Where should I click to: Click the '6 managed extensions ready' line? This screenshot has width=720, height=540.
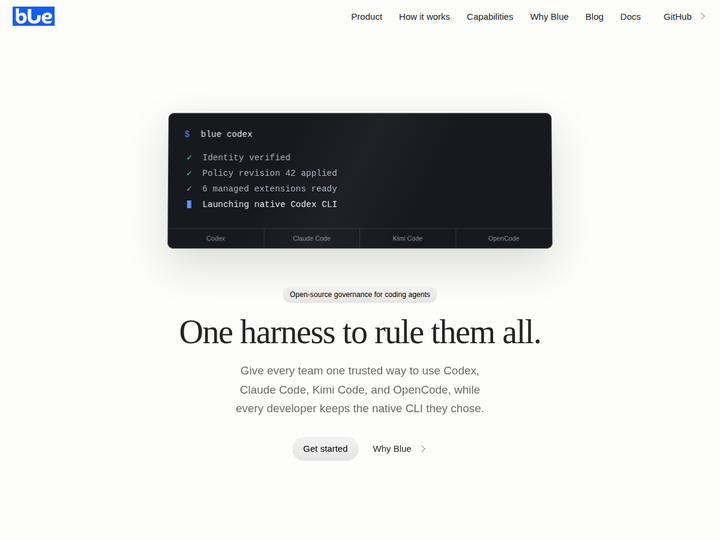(270, 189)
